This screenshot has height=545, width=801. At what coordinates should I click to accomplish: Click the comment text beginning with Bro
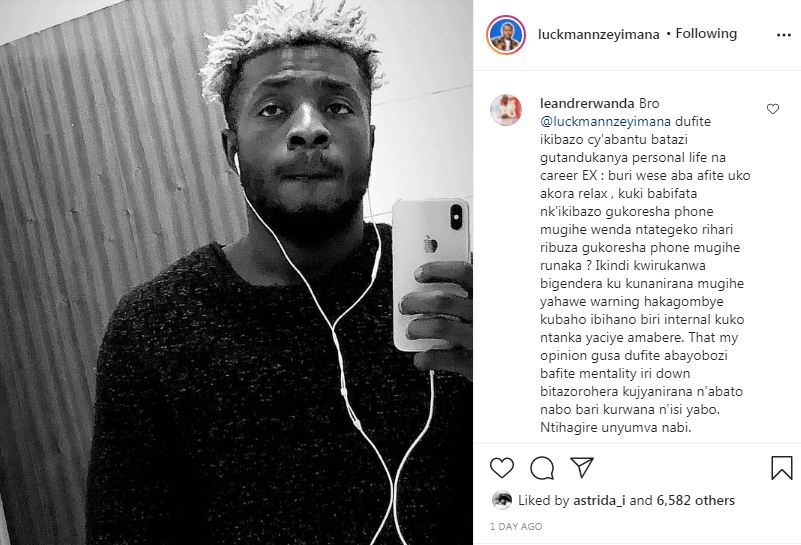click(x=645, y=266)
